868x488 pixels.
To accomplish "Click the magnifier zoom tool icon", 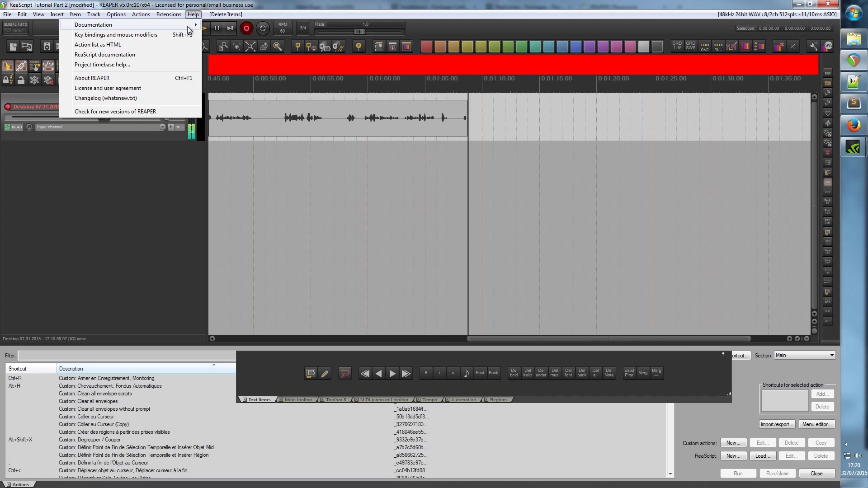I will [278, 46].
